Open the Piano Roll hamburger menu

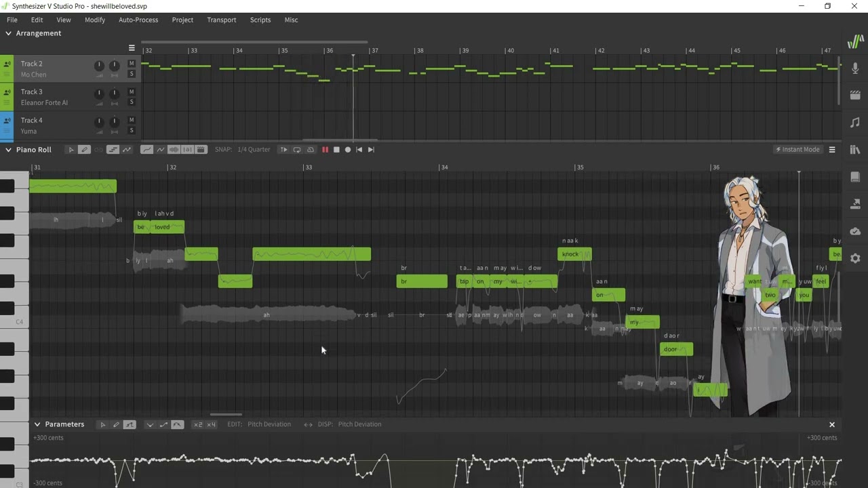coord(832,150)
